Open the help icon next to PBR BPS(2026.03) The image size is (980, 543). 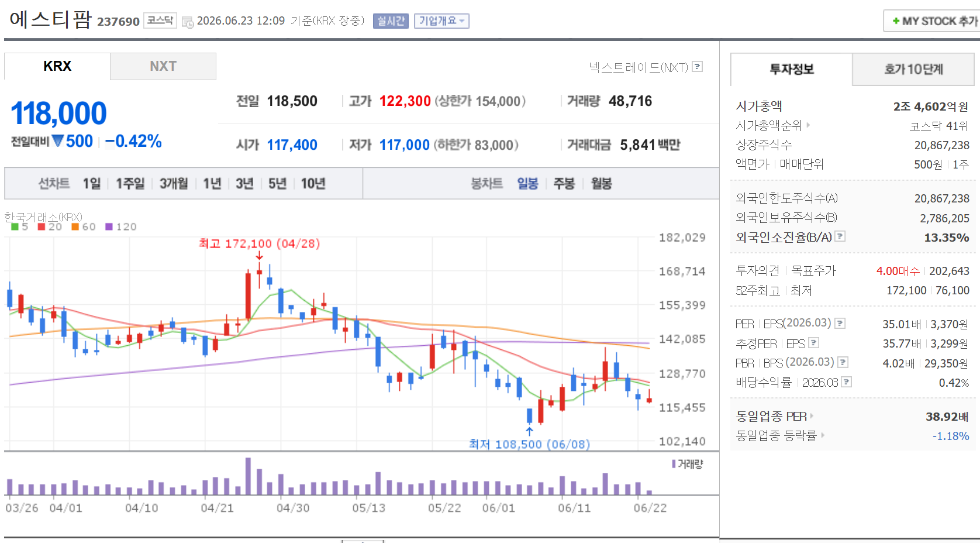coord(843,362)
